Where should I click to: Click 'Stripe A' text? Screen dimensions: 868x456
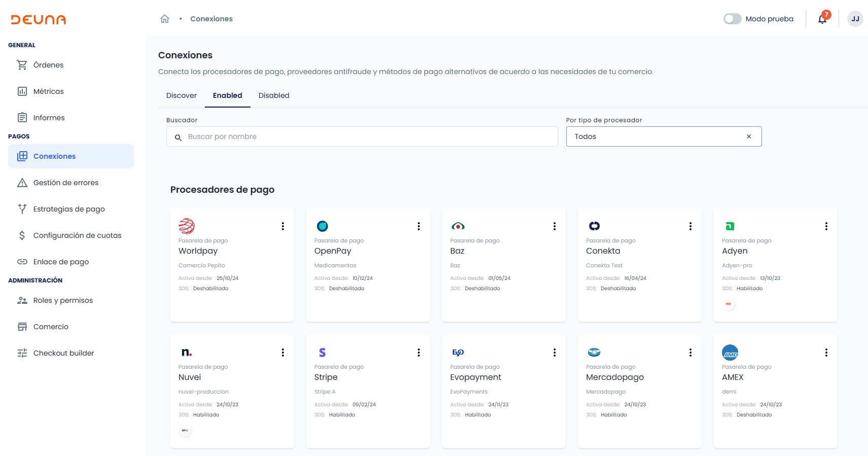click(x=325, y=392)
